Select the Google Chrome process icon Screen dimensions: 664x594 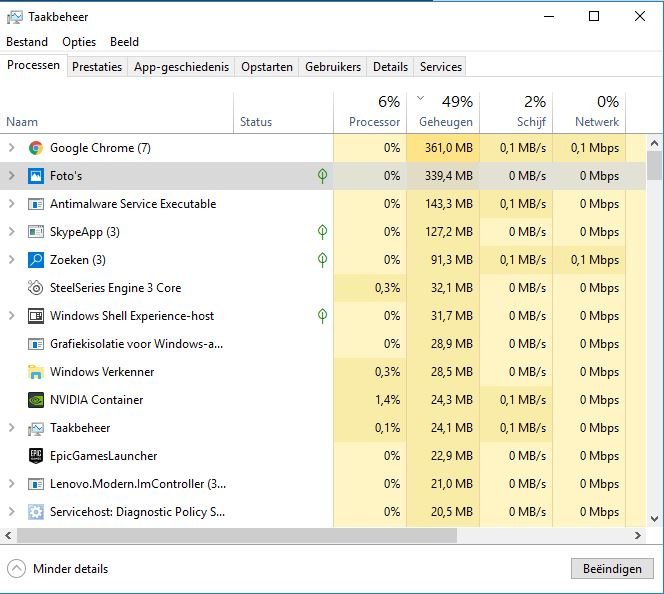tap(36, 148)
